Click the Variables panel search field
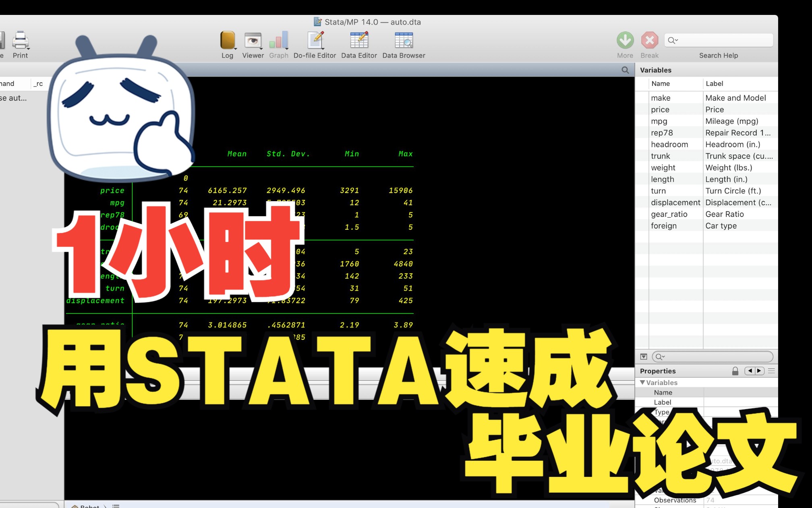The height and width of the screenshot is (508, 812). pyautogui.click(x=714, y=356)
